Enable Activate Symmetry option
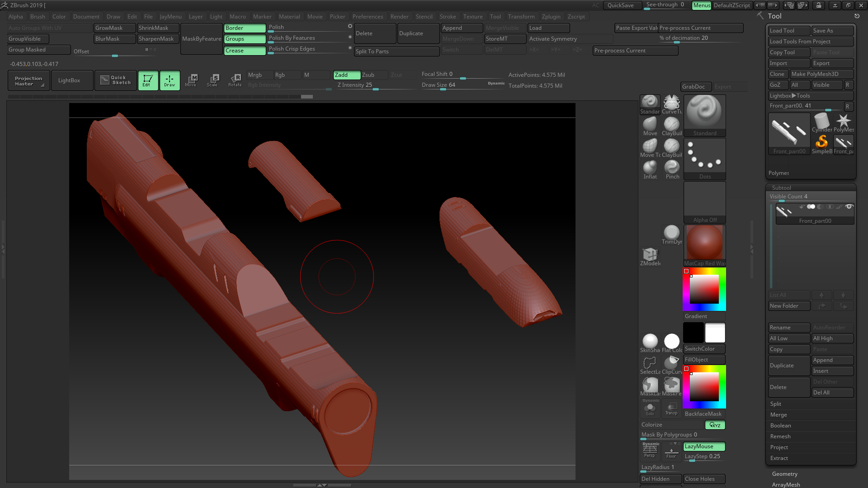Screen dimensions: 868x488 point(552,38)
